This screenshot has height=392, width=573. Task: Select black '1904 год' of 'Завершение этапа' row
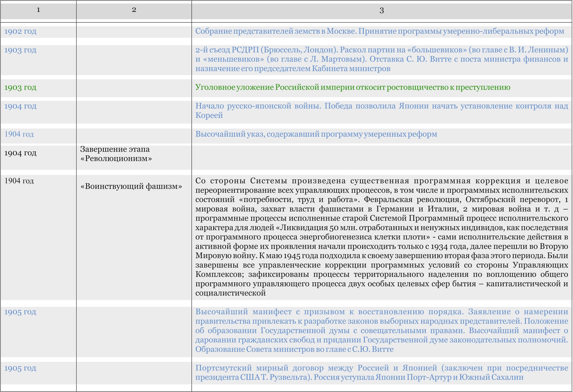(x=20, y=153)
